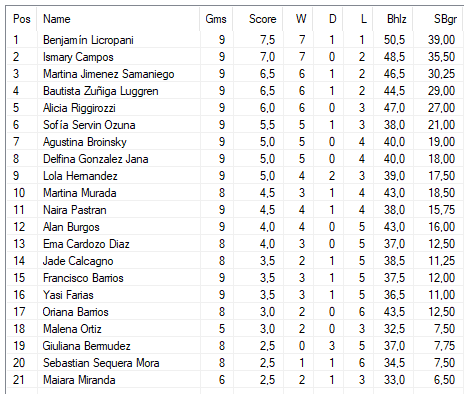This screenshot has width=464, height=394.
Task: Click the Agustina Broinsky name cell
Action: (x=85, y=142)
